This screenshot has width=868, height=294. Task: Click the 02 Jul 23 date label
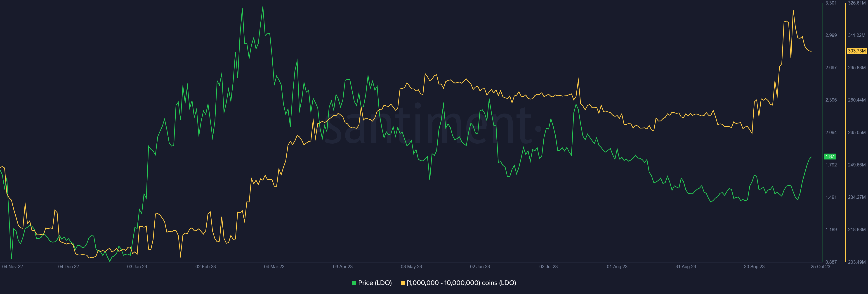[548, 267]
